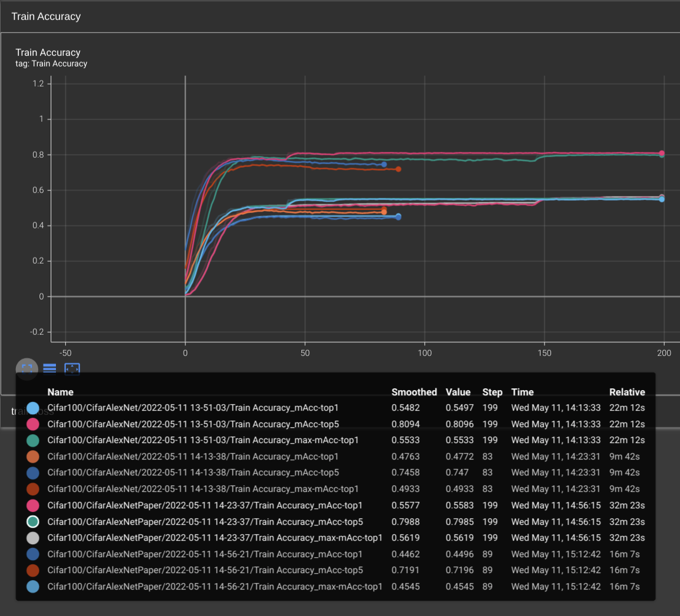Select the CifarAlexNet 14-13-38 mAcc-top5 run name
The height and width of the screenshot is (616, 680).
point(193,472)
